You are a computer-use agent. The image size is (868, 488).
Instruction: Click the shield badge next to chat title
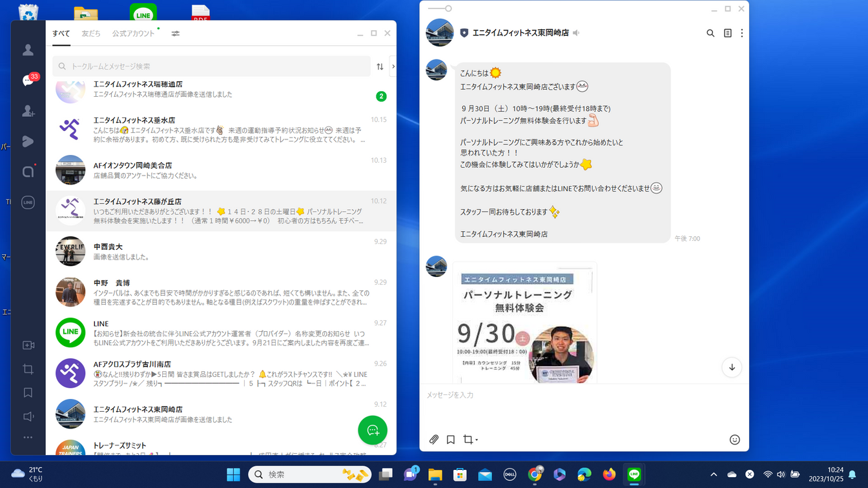coord(464,32)
